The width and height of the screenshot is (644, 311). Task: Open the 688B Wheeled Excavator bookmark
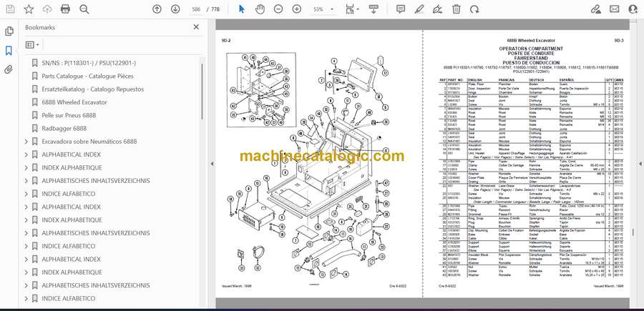(x=74, y=102)
